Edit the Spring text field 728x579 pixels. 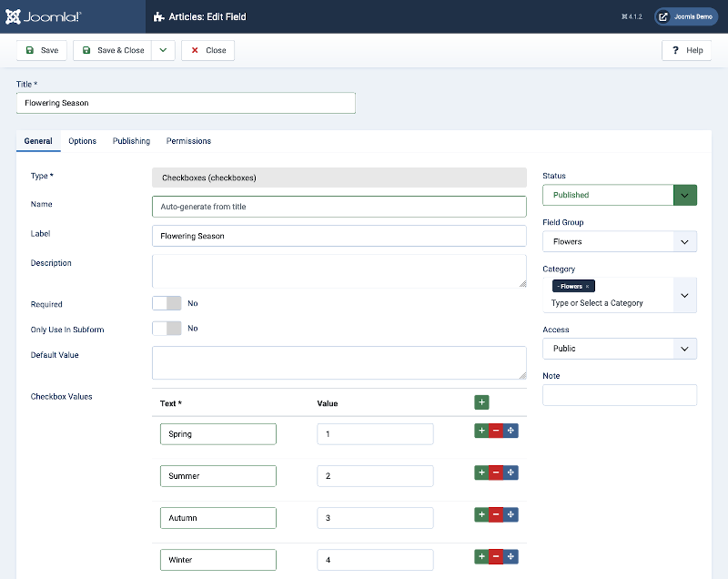tap(218, 434)
